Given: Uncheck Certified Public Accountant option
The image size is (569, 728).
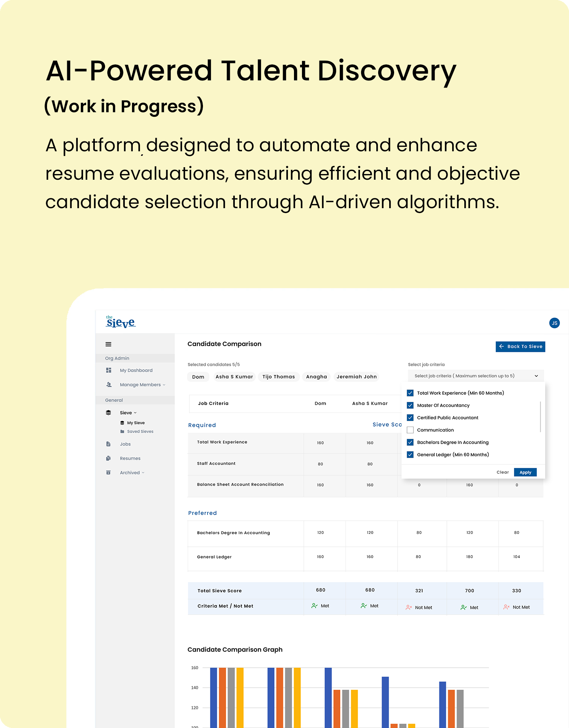Looking at the screenshot, I should pyautogui.click(x=410, y=418).
